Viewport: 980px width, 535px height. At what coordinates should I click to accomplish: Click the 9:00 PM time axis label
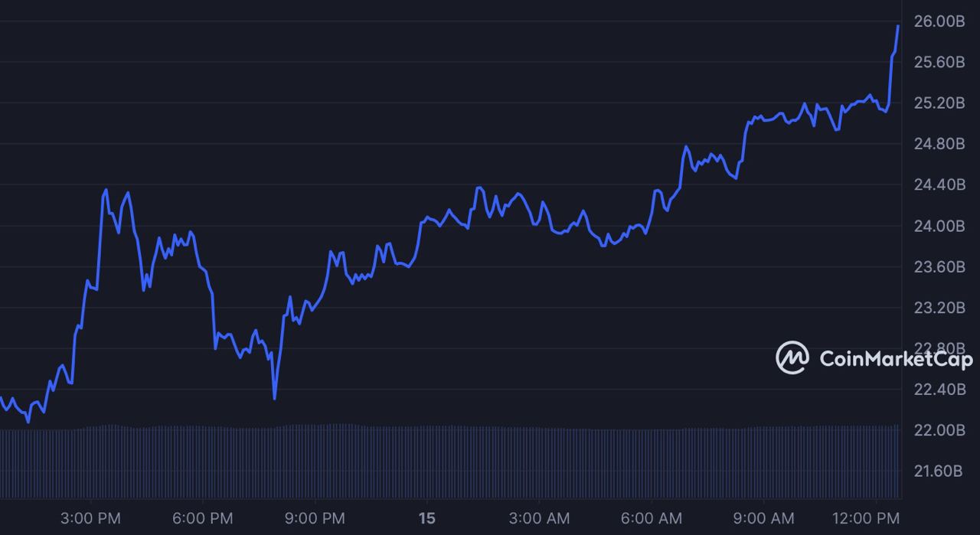point(314,519)
